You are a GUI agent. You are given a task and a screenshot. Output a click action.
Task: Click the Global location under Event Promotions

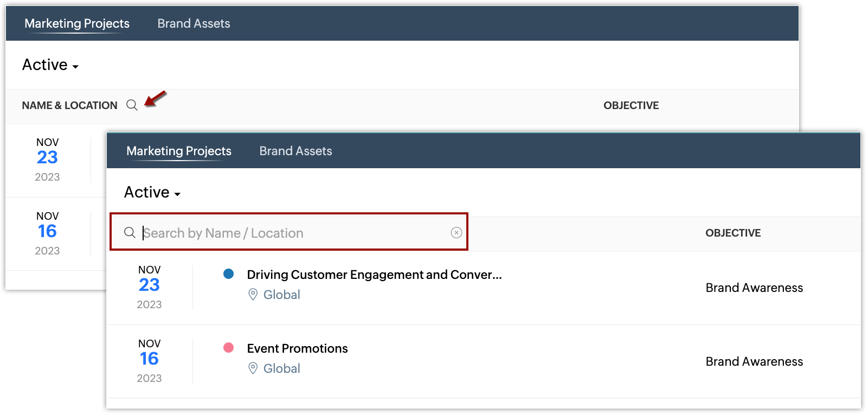pos(281,368)
